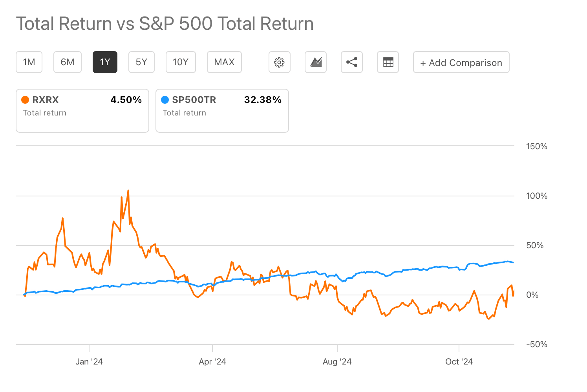
Task: Click the share icon
Action: click(352, 62)
